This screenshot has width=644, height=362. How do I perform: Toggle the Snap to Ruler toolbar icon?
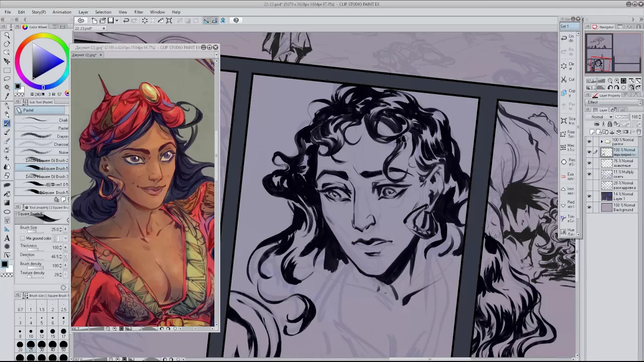pyautogui.click(x=206, y=21)
